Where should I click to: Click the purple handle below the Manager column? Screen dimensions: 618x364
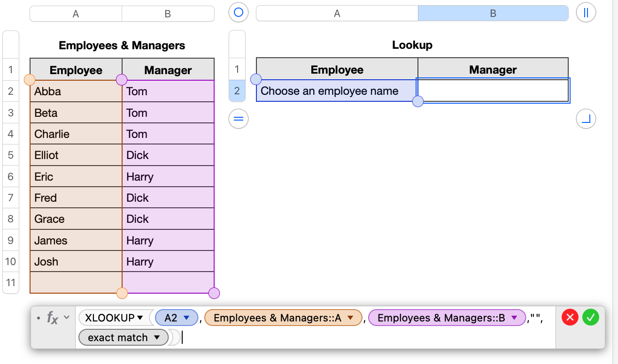click(214, 293)
